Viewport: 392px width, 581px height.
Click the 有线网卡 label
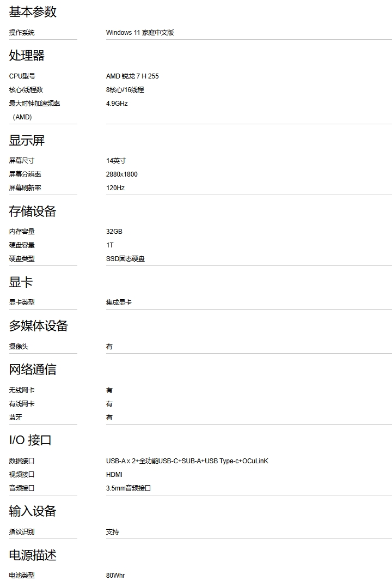coord(22,404)
